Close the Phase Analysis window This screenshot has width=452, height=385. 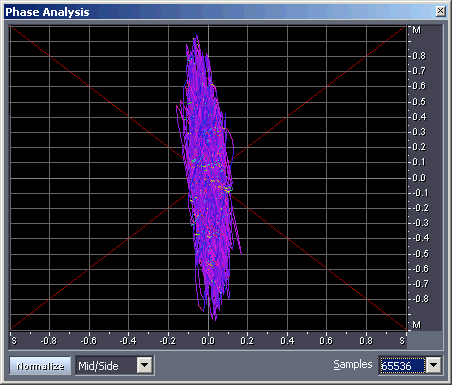441,11
